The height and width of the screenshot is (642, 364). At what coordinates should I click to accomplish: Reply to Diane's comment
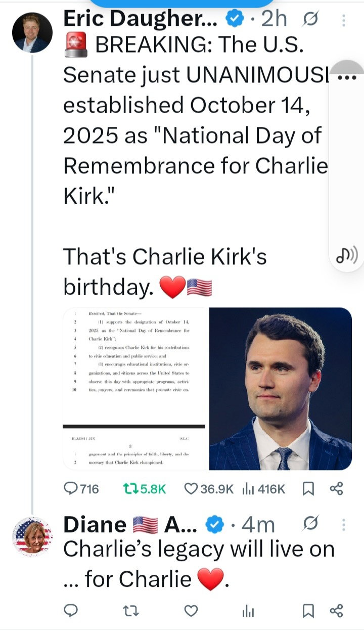71,611
